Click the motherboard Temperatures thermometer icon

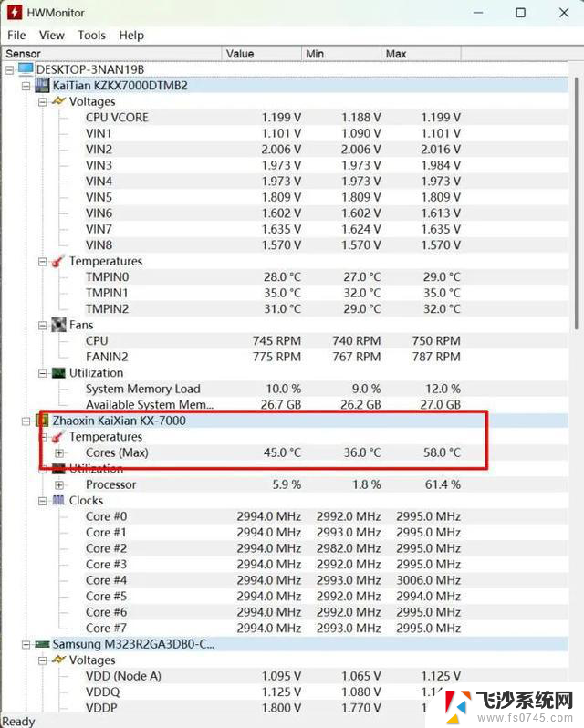tap(57, 262)
